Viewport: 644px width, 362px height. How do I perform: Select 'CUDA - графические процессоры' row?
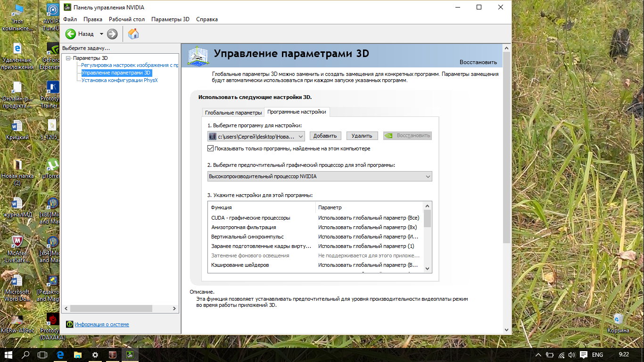[x=315, y=218]
